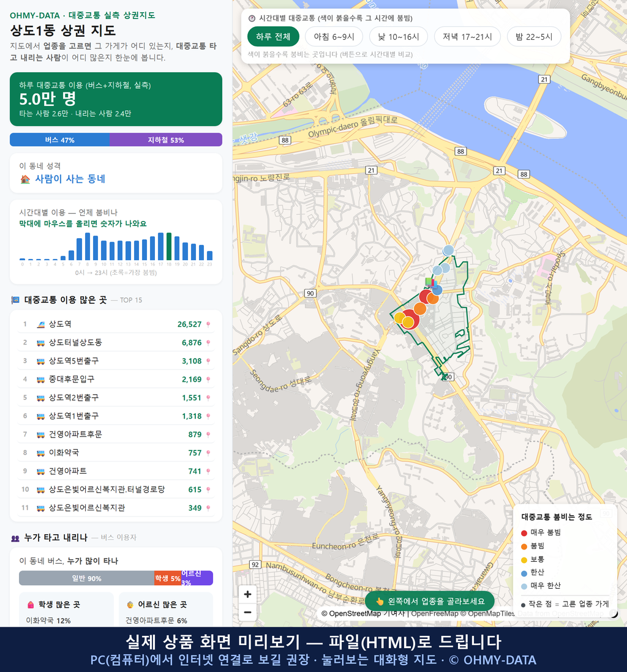Viewport: 627px width, 672px height.
Task: Click the subway icon beside 상도역
Action: coord(41,324)
